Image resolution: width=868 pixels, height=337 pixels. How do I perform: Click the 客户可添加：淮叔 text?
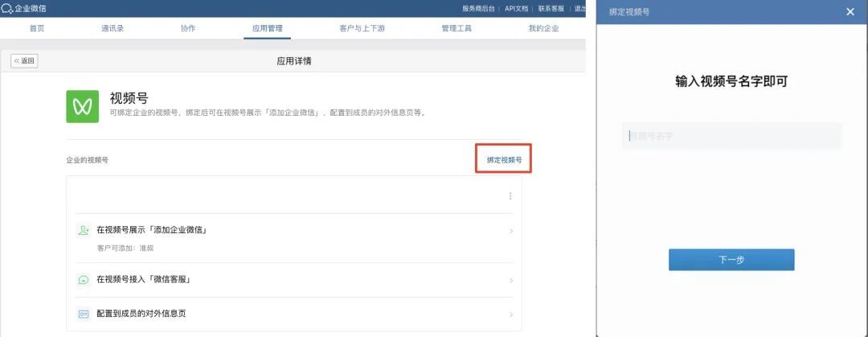[125, 248]
